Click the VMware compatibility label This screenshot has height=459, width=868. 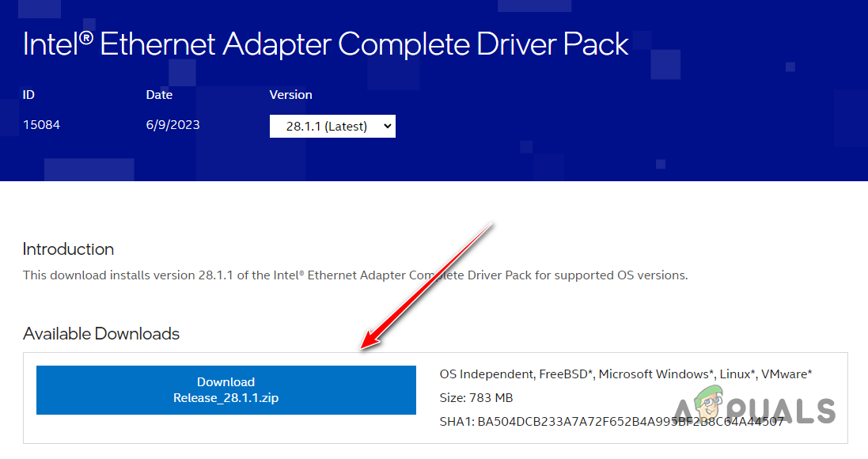click(x=787, y=373)
